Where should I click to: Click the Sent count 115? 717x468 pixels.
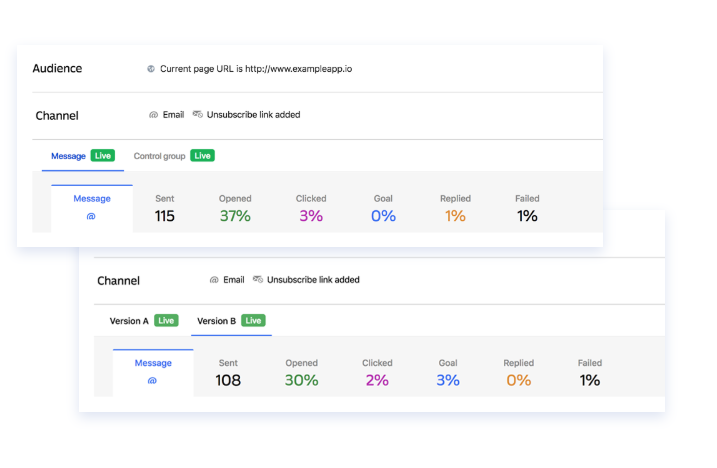165,216
